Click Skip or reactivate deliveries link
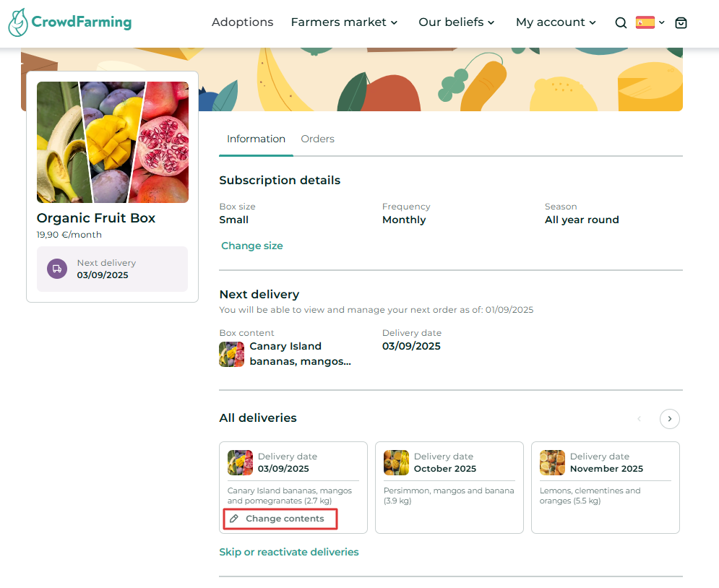The height and width of the screenshot is (588, 719). (289, 552)
